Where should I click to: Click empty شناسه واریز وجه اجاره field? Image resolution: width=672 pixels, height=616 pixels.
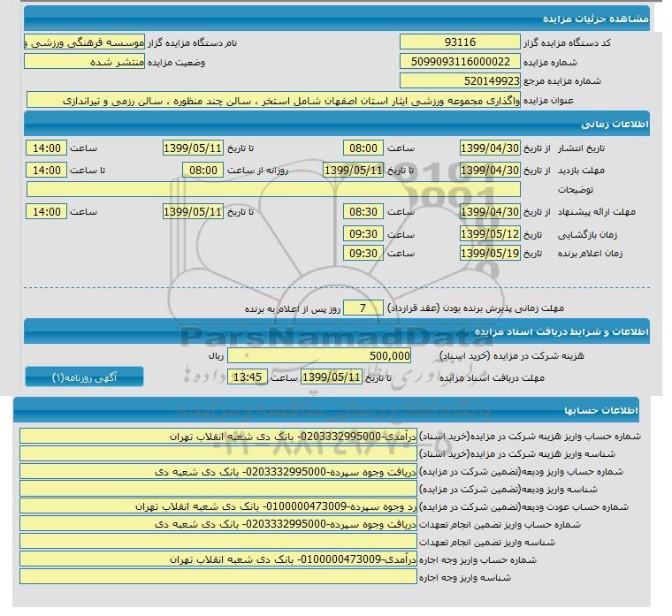pyautogui.click(x=218, y=577)
